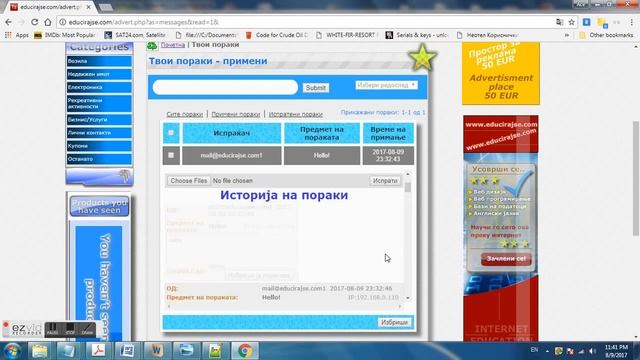Image resolution: width=640 pixels, height=360 pixels.
Task: Click the green home icon beside Почетна
Action: [152, 45]
